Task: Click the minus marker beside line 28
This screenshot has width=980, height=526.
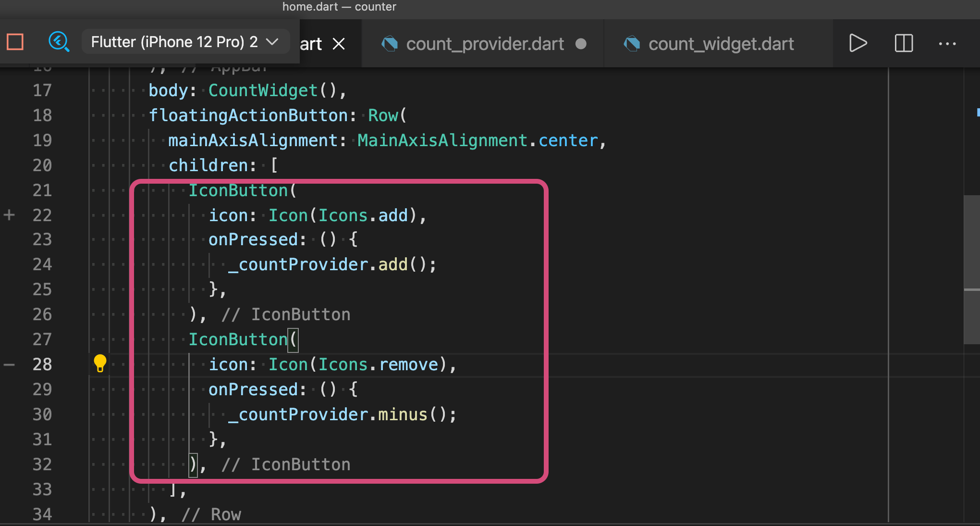Action: pos(9,365)
